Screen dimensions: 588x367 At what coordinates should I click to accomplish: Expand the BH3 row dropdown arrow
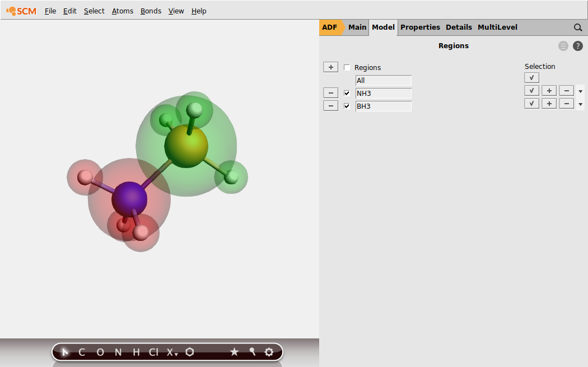(x=580, y=104)
